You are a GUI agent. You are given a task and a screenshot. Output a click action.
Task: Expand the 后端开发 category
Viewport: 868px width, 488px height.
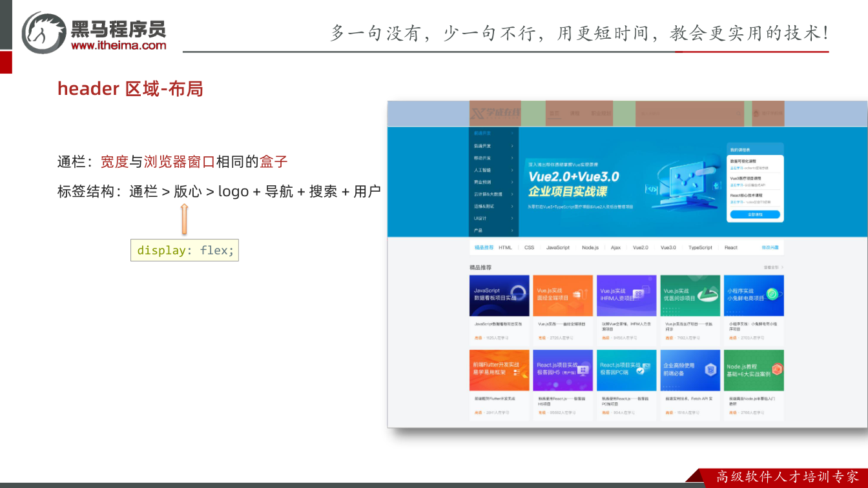(494, 146)
